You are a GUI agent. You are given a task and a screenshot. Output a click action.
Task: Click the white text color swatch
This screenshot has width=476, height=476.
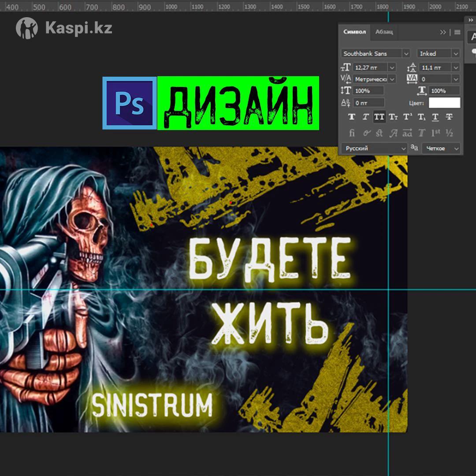point(444,103)
